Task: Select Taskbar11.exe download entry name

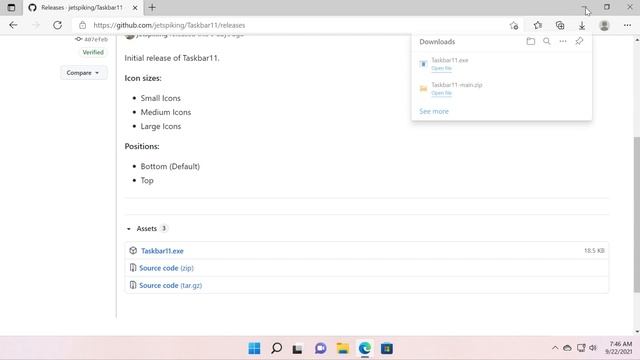Action: [x=449, y=60]
